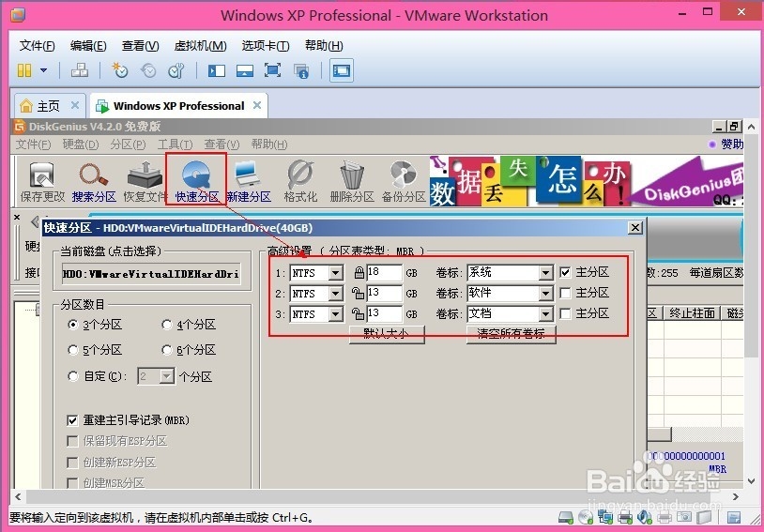Screen dimensions: 764x532
Task: Click partition 1 size field showing 18
Action: [385, 273]
